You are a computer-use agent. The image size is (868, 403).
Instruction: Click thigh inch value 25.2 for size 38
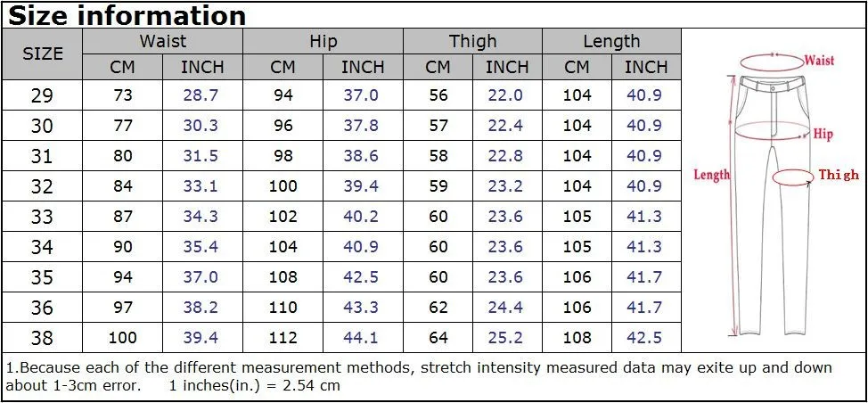(x=505, y=338)
